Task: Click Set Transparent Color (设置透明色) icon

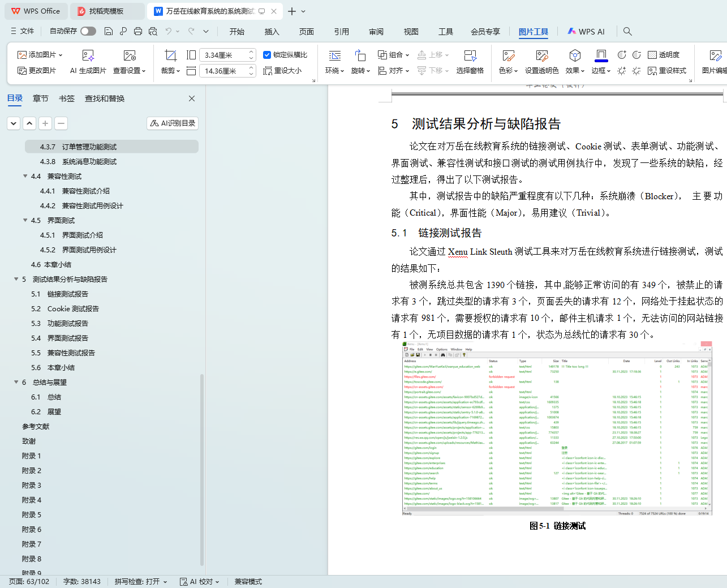Action: (541, 55)
